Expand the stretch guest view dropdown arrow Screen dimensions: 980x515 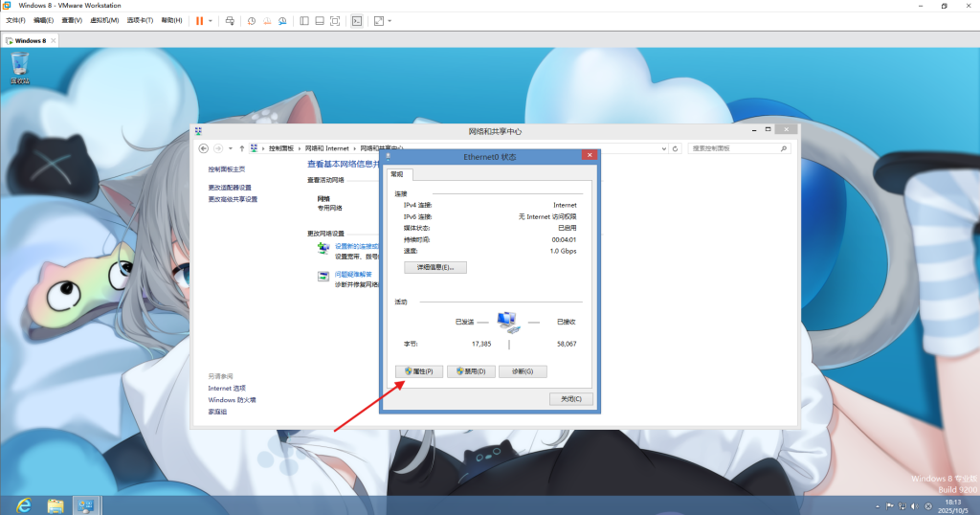tap(390, 20)
